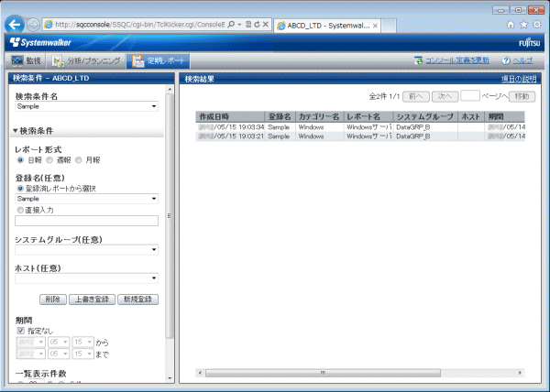The image size is (550, 392).
Task: Open the 項目の説明 link
Action: tap(520, 80)
